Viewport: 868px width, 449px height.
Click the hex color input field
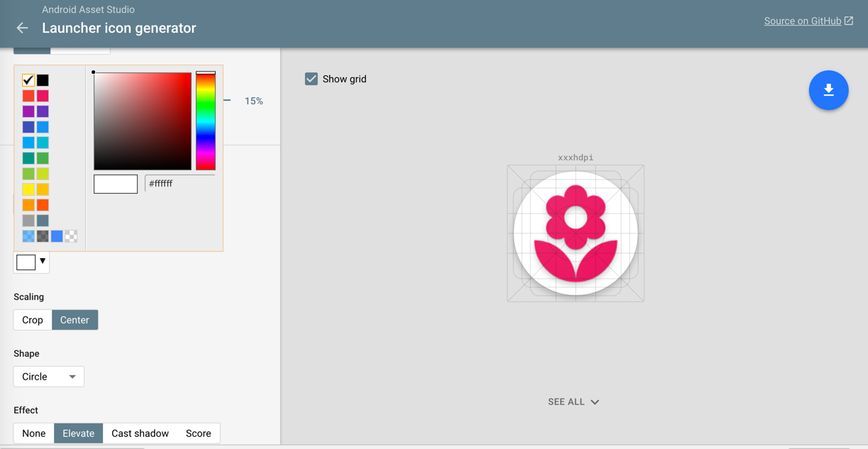(x=179, y=184)
